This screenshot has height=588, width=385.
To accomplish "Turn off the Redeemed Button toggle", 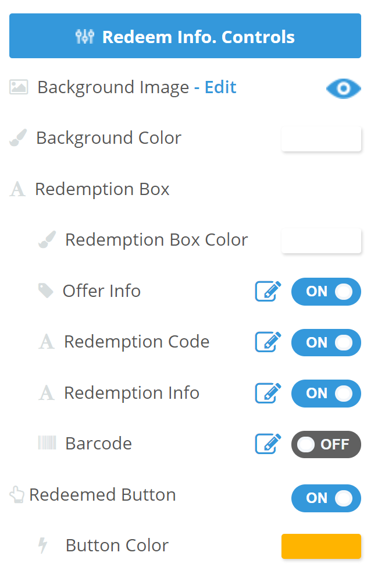I will point(326,498).
